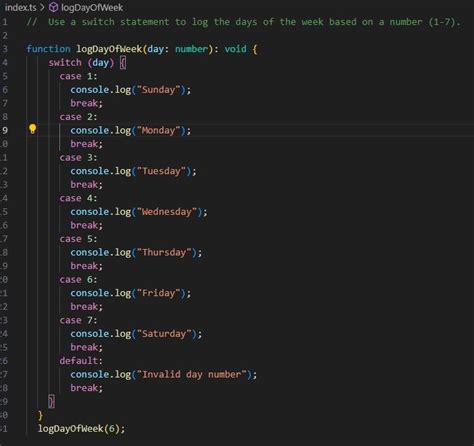This screenshot has height=446, width=474.
Task: Click the "case 4:" label
Action: pos(78,198)
